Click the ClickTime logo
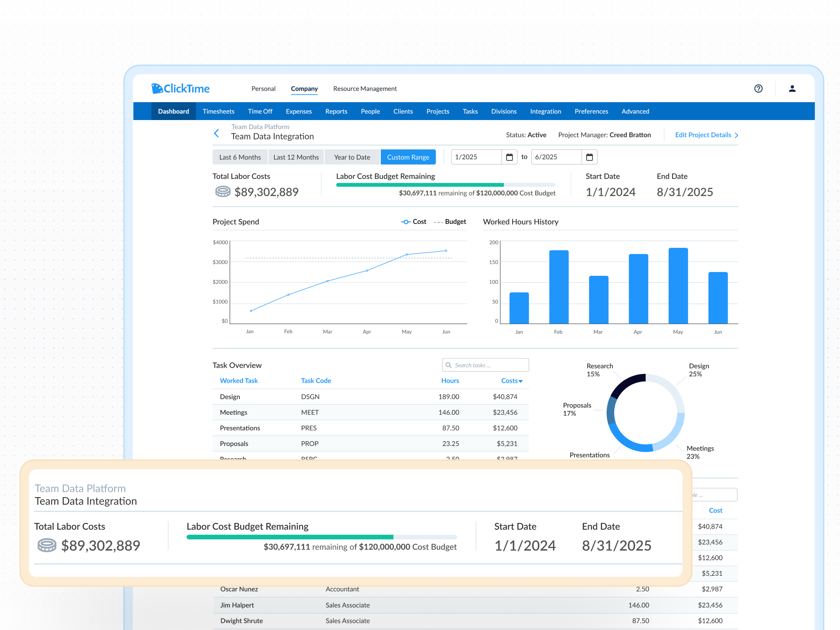Viewport: 840px width, 630px height. tap(181, 89)
